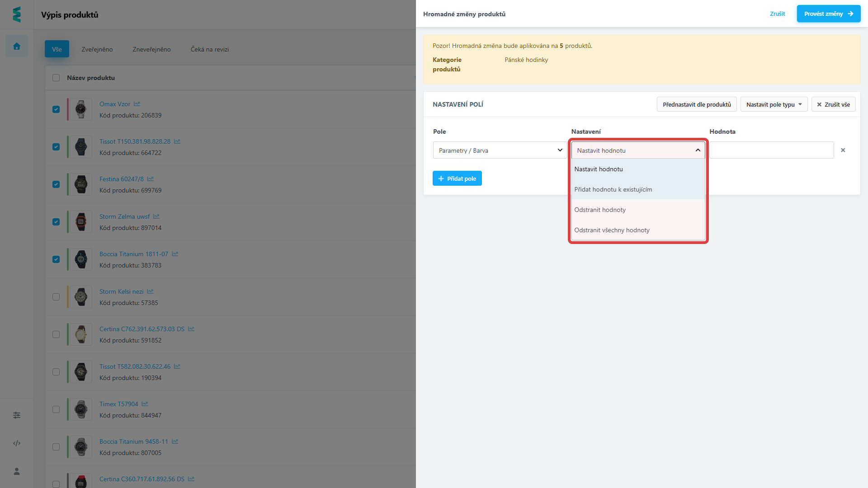Click the stats chart icon next to Omax Vzor
The width and height of the screenshot is (868, 488).
click(x=137, y=104)
